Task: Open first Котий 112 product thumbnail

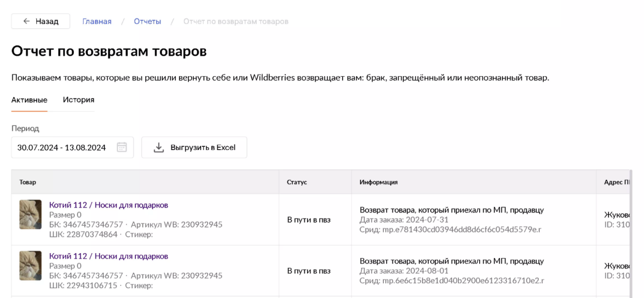Action: coord(30,220)
